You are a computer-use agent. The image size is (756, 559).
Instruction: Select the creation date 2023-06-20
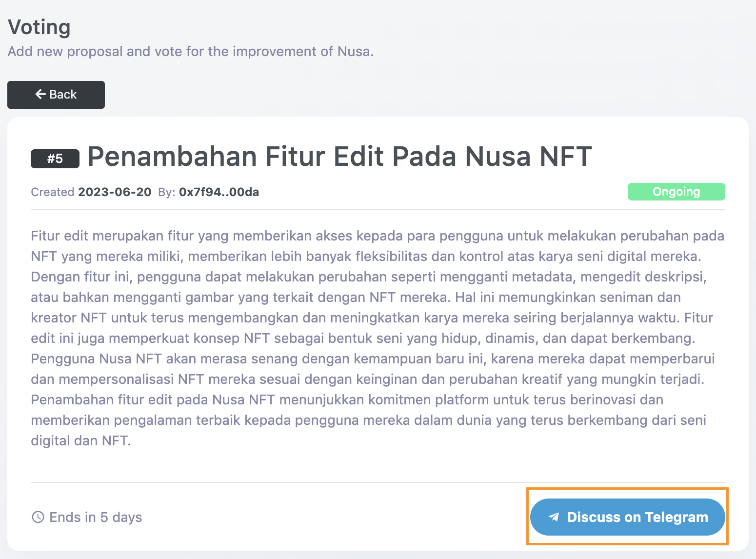(115, 192)
